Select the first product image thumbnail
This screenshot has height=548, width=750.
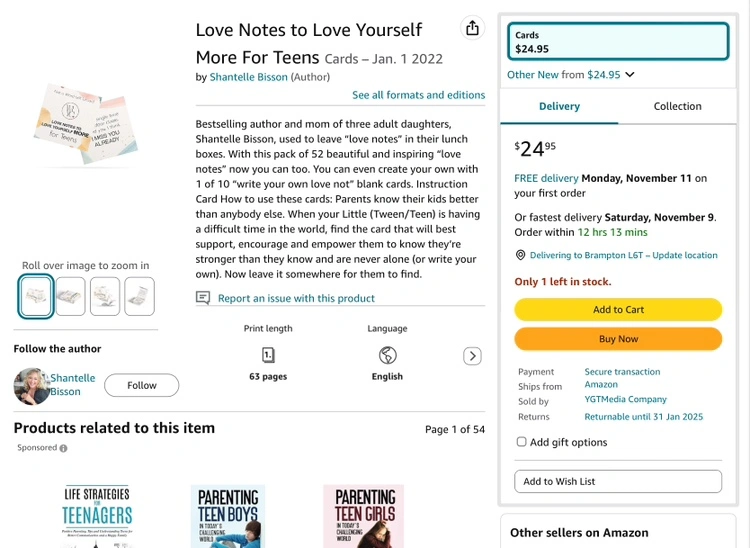pos(36,296)
